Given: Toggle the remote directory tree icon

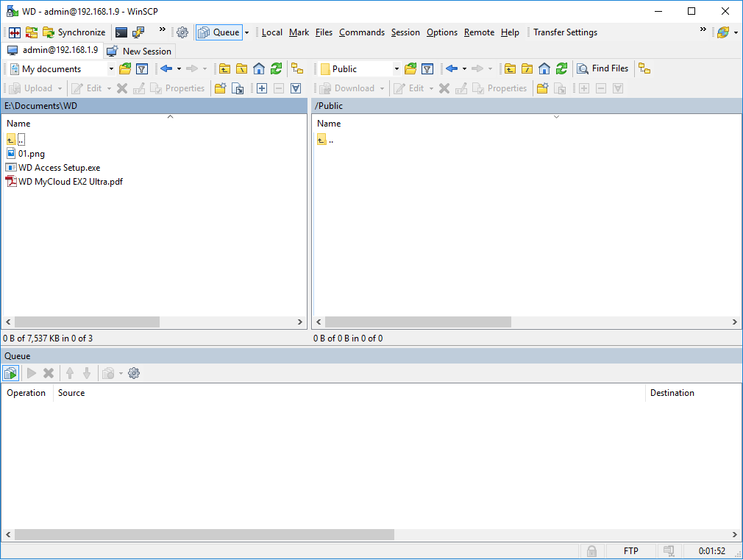Looking at the screenshot, I should click(x=644, y=68).
